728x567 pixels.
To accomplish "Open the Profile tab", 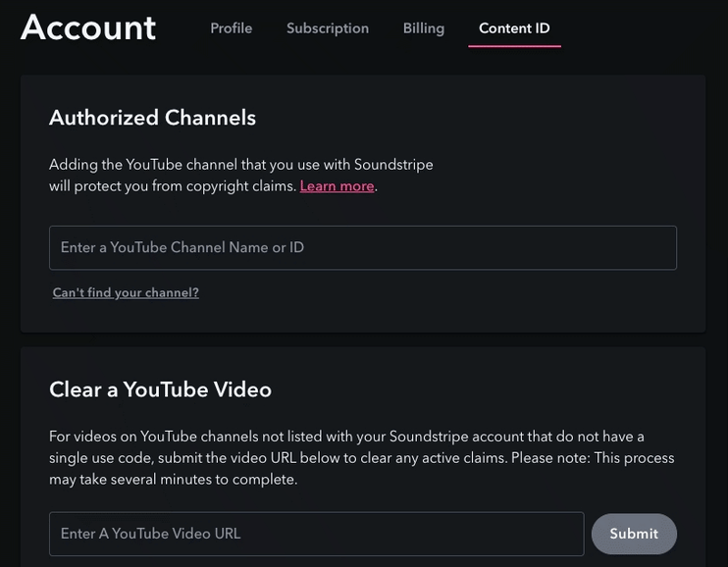I will pyautogui.click(x=231, y=28).
